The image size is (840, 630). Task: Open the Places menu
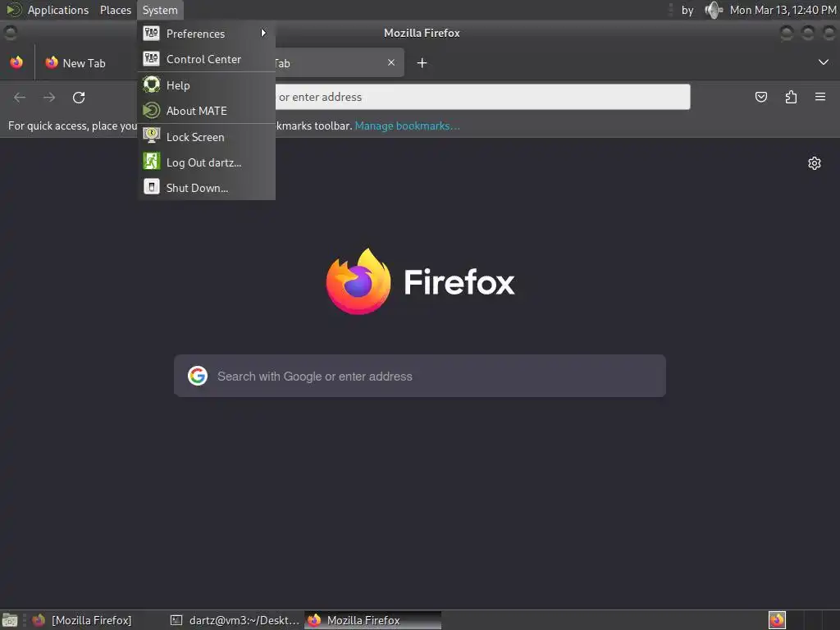coord(115,10)
